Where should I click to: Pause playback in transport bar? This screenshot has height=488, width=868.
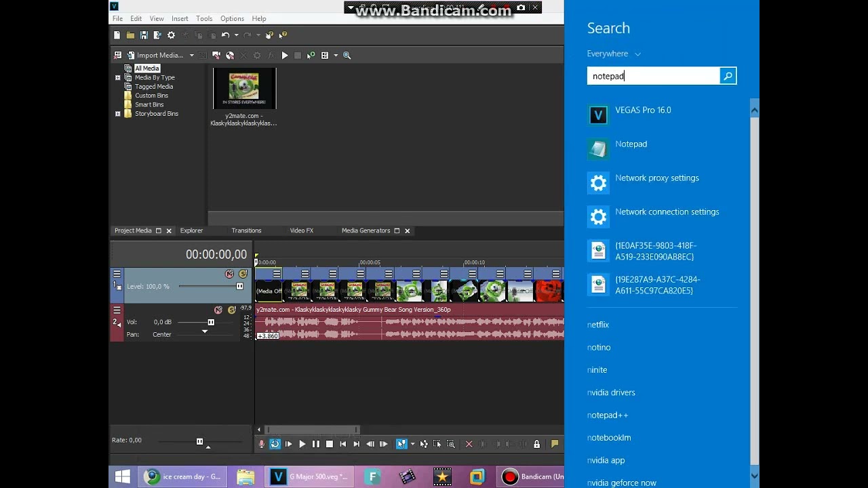point(315,444)
